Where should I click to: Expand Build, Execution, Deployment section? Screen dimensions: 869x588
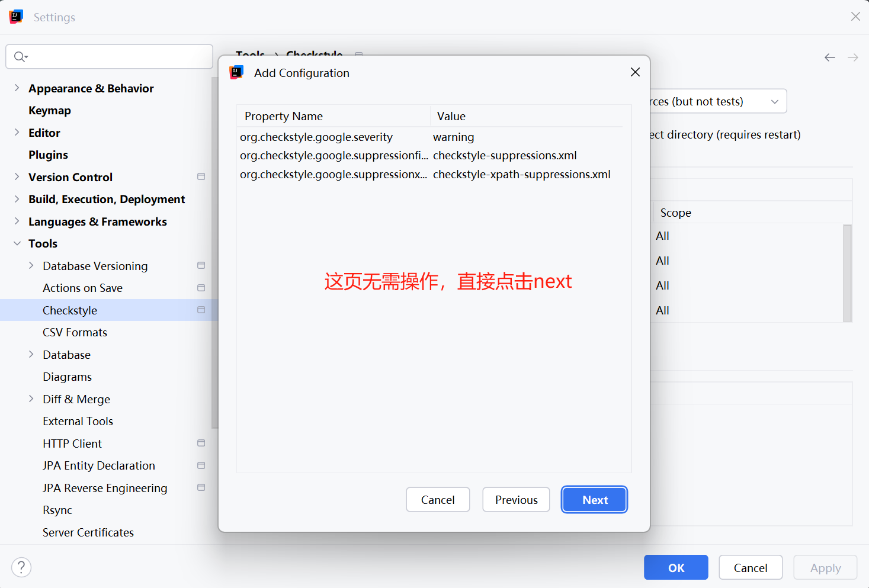(x=17, y=199)
